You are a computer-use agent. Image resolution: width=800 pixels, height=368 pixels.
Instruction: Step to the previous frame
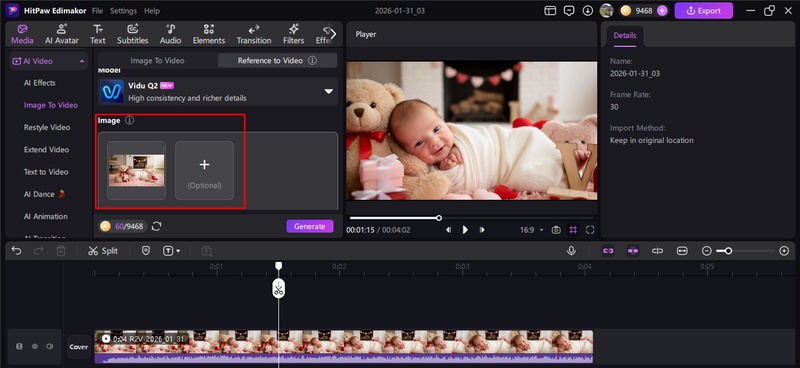pyautogui.click(x=448, y=230)
